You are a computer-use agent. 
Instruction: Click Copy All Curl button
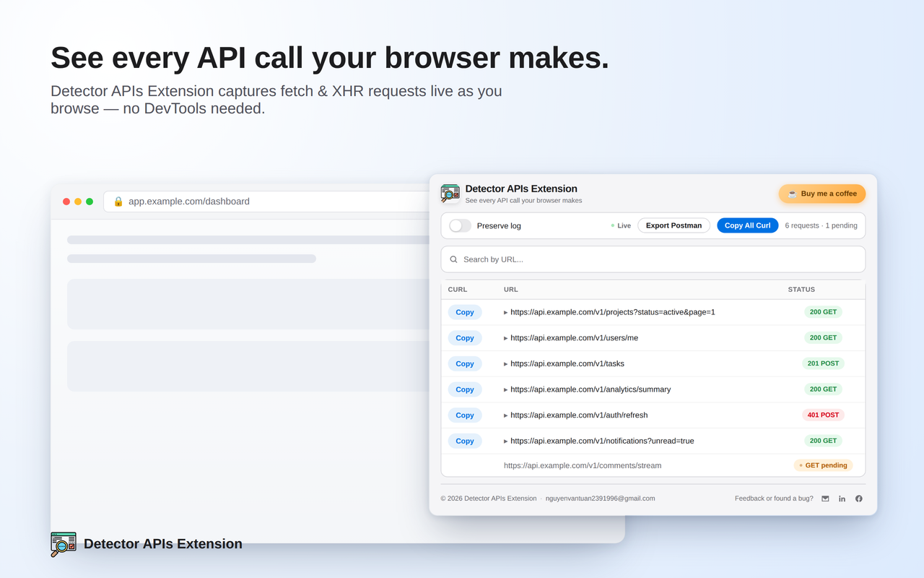(x=748, y=225)
